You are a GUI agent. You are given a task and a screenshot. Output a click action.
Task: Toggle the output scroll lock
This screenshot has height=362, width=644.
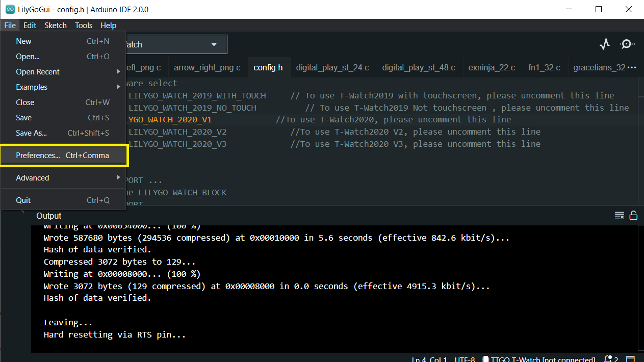633,215
